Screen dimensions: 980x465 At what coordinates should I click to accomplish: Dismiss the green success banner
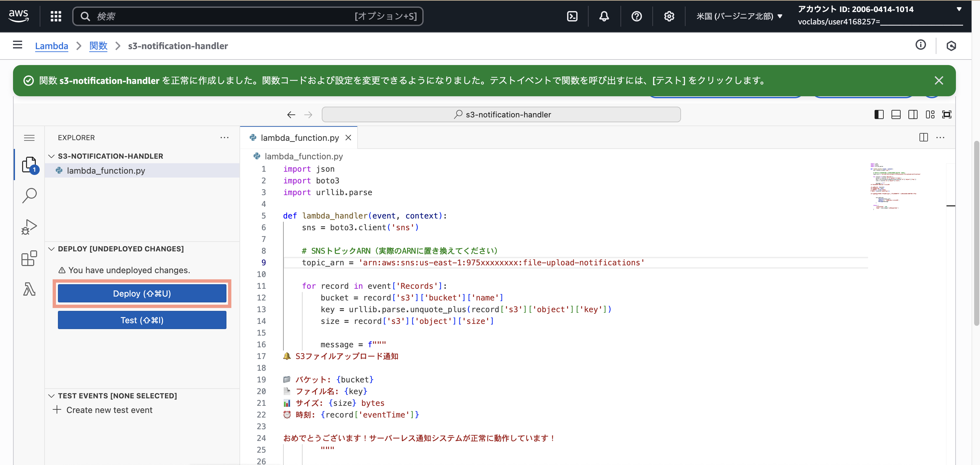pos(939,80)
